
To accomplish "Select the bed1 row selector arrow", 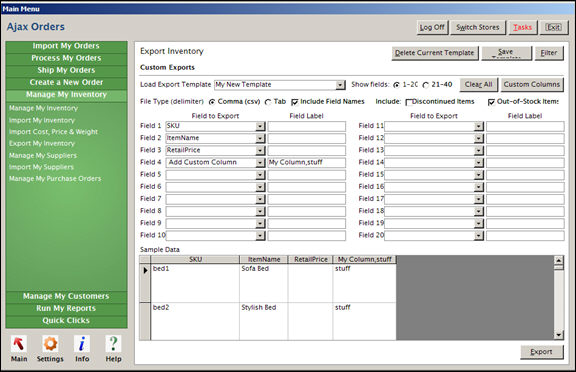I will (x=145, y=270).
